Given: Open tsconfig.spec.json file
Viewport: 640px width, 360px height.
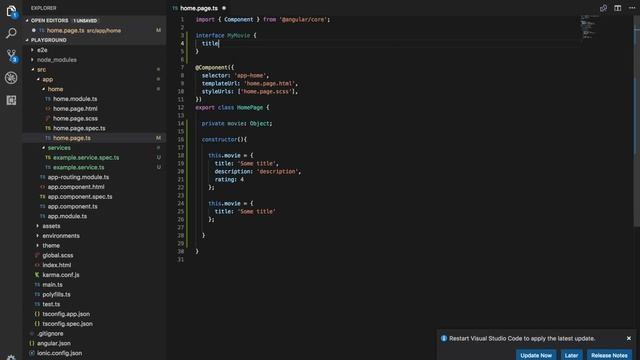Looking at the screenshot, I should [67, 324].
